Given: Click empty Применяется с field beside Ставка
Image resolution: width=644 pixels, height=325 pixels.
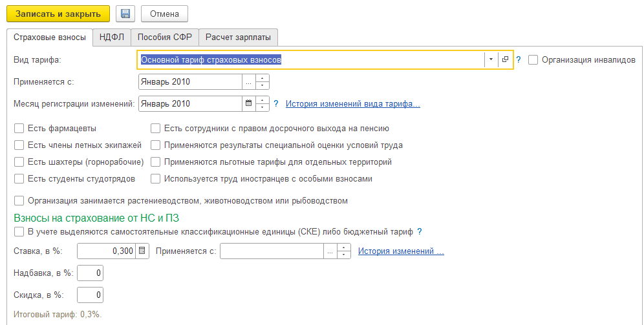Looking at the screenshot, I should tap(272, 251).
